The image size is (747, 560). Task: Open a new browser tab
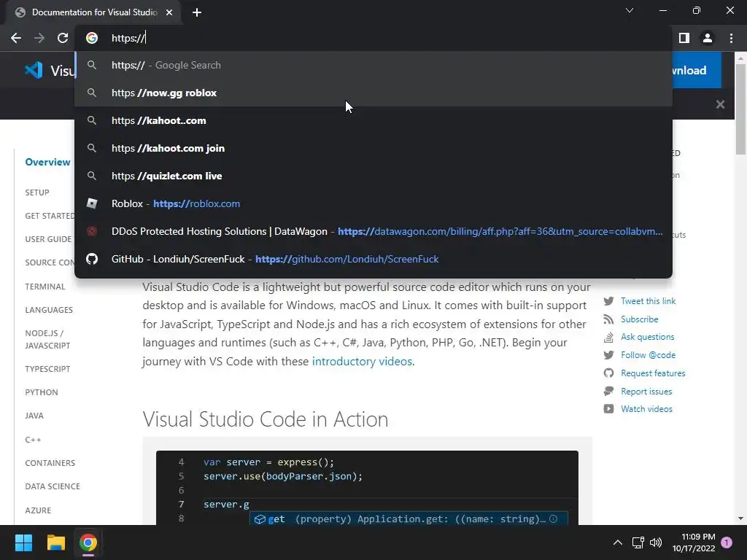point(197,12)
